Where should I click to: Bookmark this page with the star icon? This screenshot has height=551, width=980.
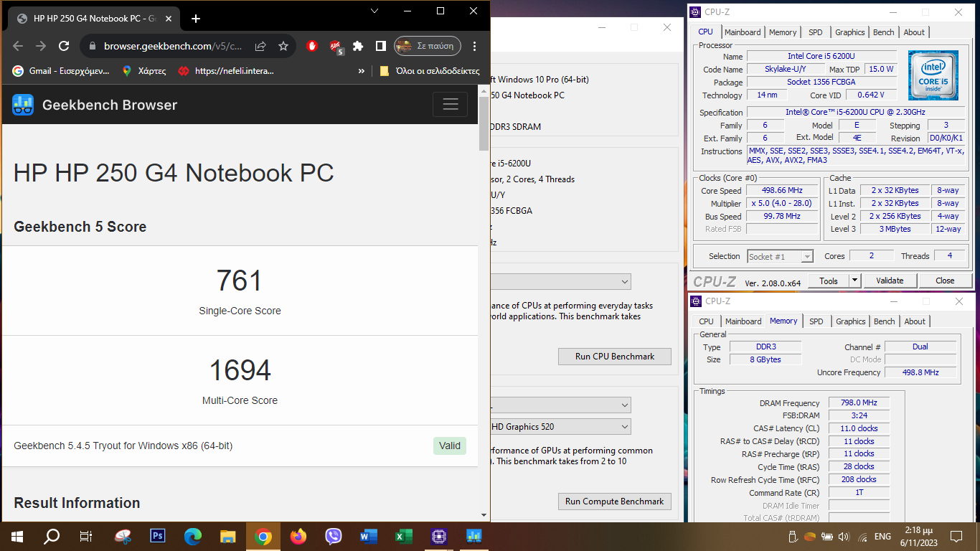coord(283,46)
